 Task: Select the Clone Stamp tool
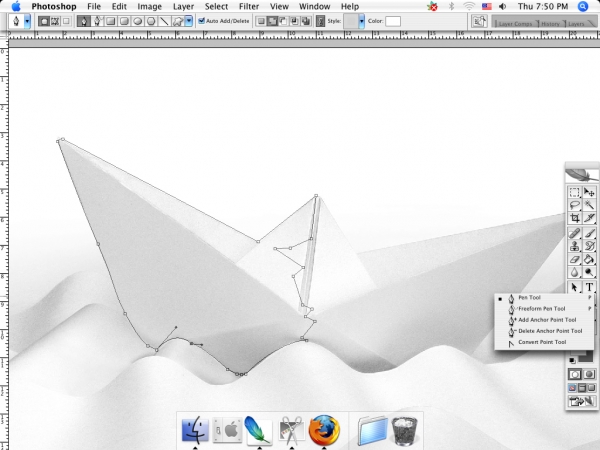coord(574,246)
